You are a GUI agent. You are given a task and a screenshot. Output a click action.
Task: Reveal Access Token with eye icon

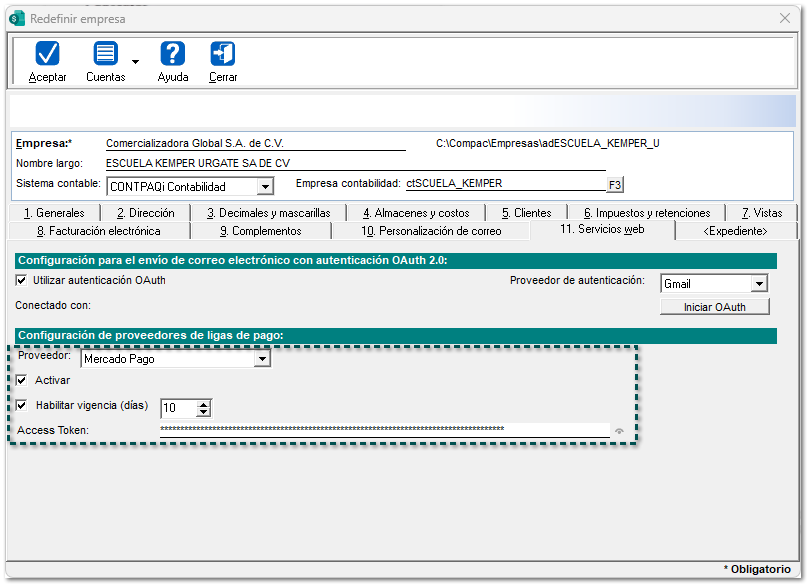click(619, 431)
